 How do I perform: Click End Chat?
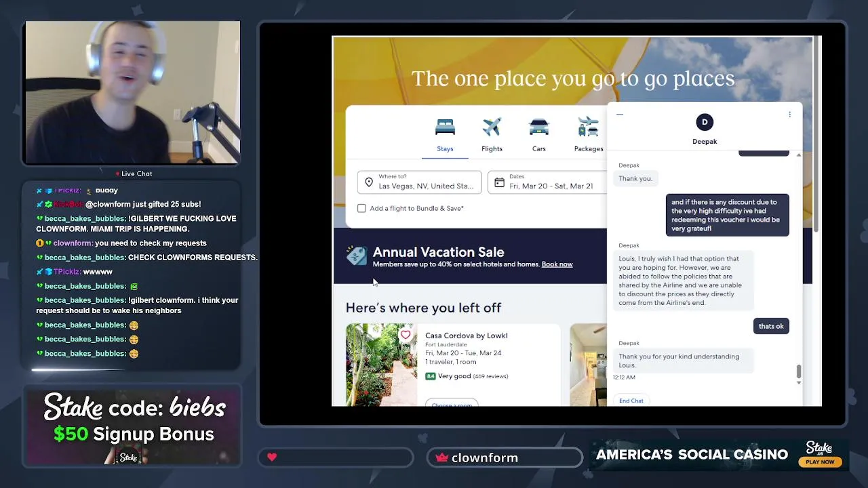point(631,401)
